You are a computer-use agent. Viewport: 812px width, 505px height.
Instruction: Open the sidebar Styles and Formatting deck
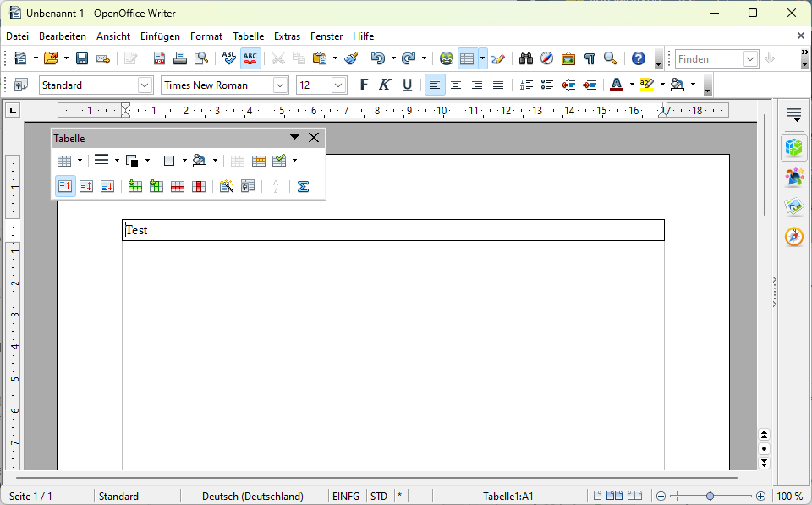(x=794, y=177)
